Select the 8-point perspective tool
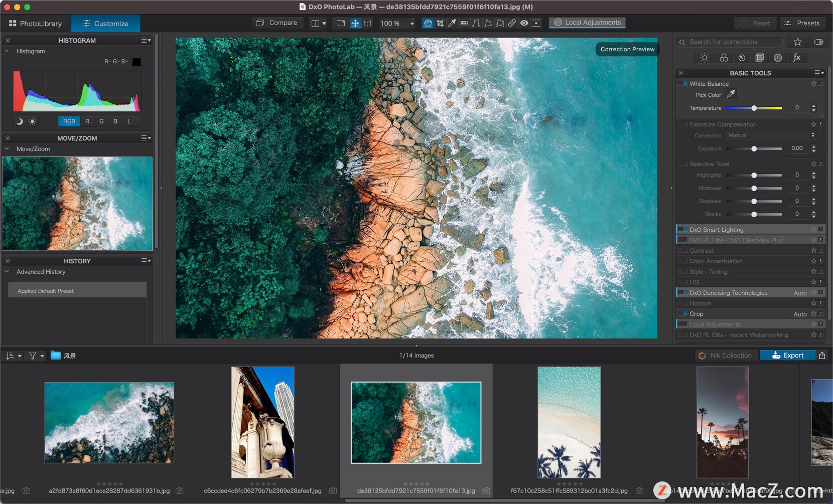 coord(500,23)
